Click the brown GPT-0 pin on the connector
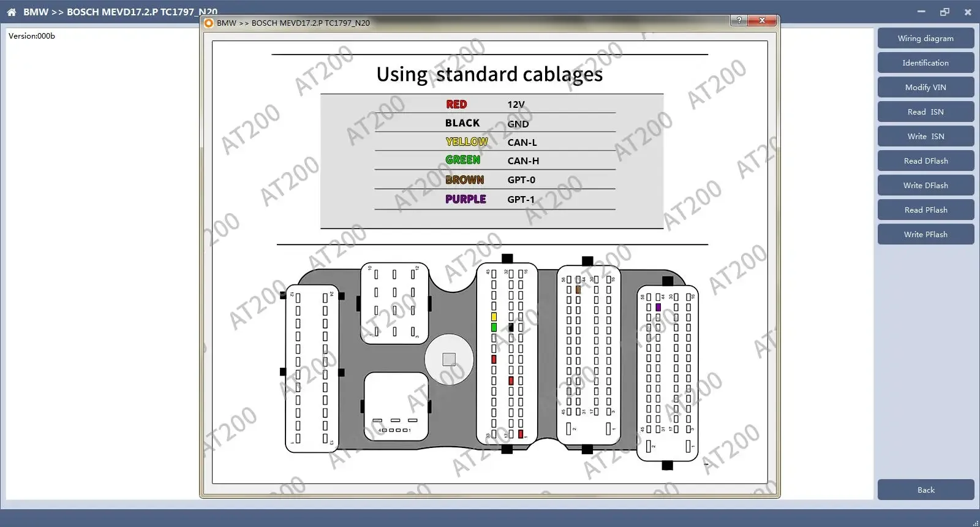This screenshot has height=527, width=980. tap(578, 289)
